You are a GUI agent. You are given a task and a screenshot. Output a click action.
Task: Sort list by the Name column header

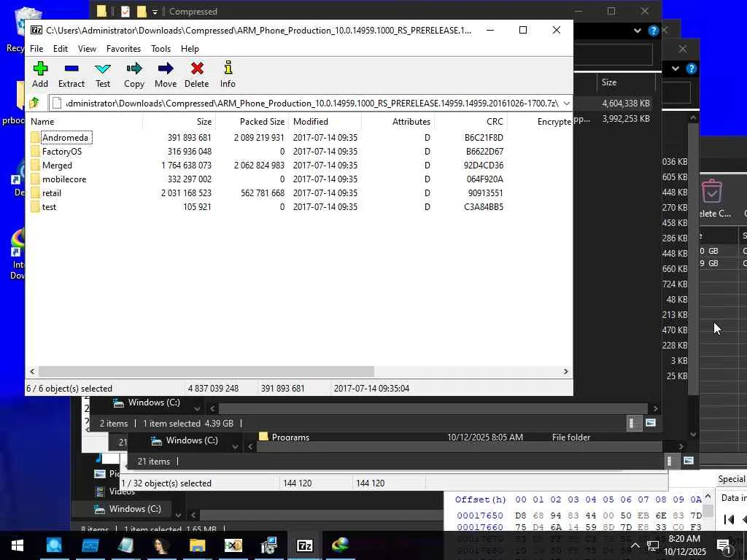(85, 122)
